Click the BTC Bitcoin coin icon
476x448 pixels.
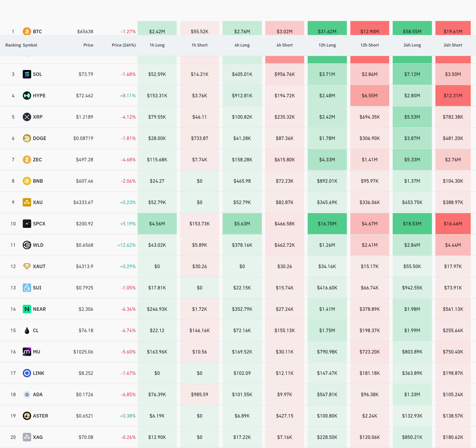[27, 31]
